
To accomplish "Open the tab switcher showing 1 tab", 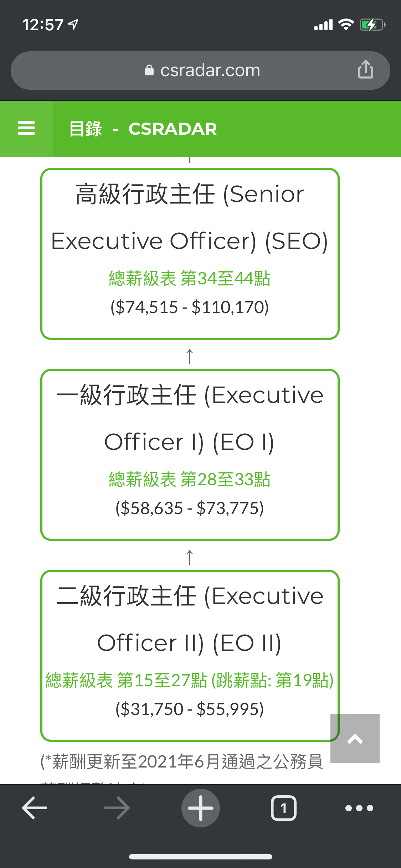I will (x=284, y=808).
